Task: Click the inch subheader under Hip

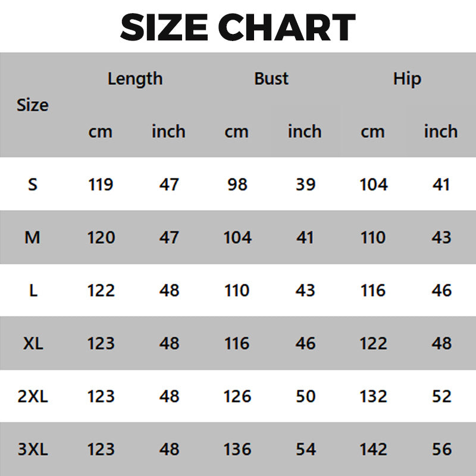Action: coord(441,131)
